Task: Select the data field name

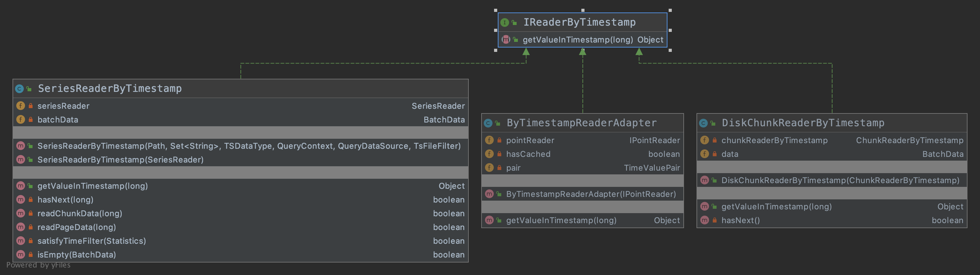Action: [x=730, y=154]
